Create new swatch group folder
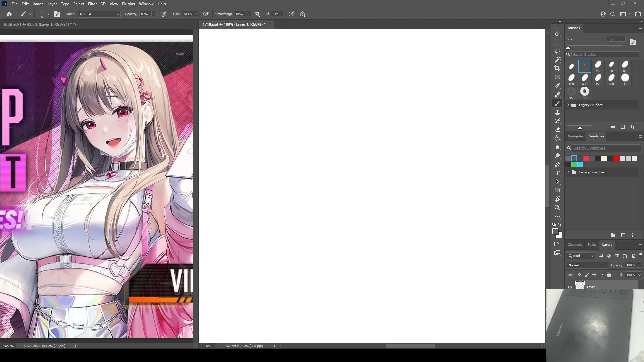 (613, 235)
